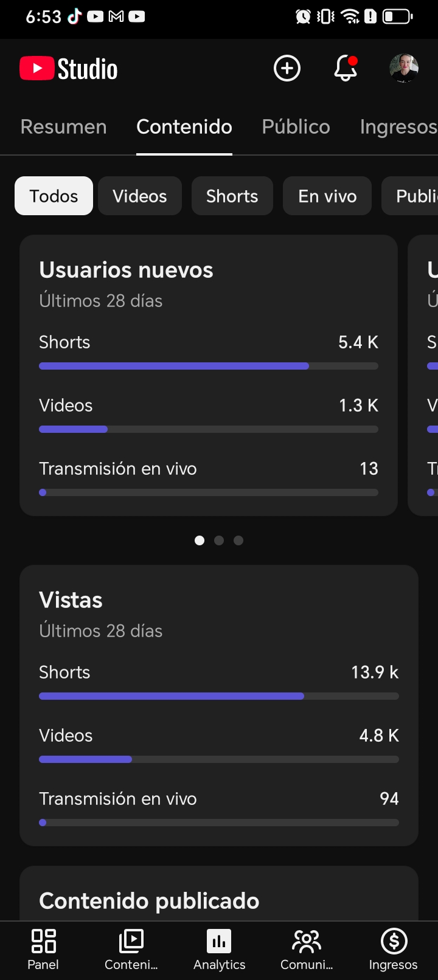
Task: Filter content by En vivo chip
Action: click(x=327, y=196)
